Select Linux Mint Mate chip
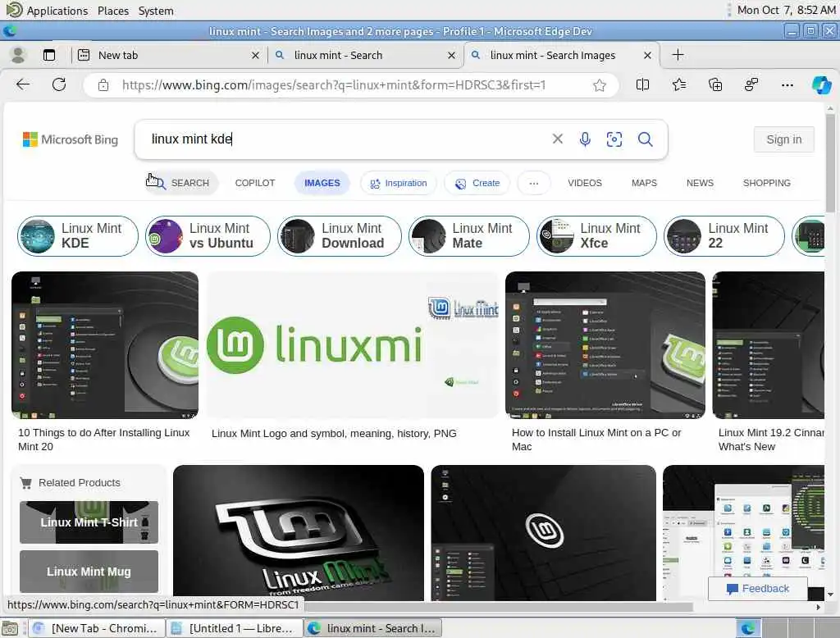Viewport: 840px width, 638px height. pyautogui.click(x=468, y=235)
